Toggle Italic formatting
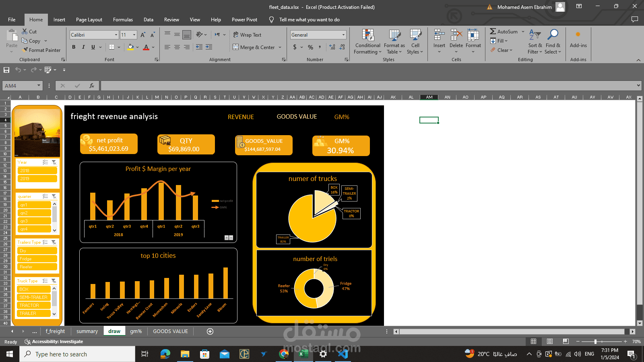This screenshot has width=644, height=362. [x=84, y=47]
